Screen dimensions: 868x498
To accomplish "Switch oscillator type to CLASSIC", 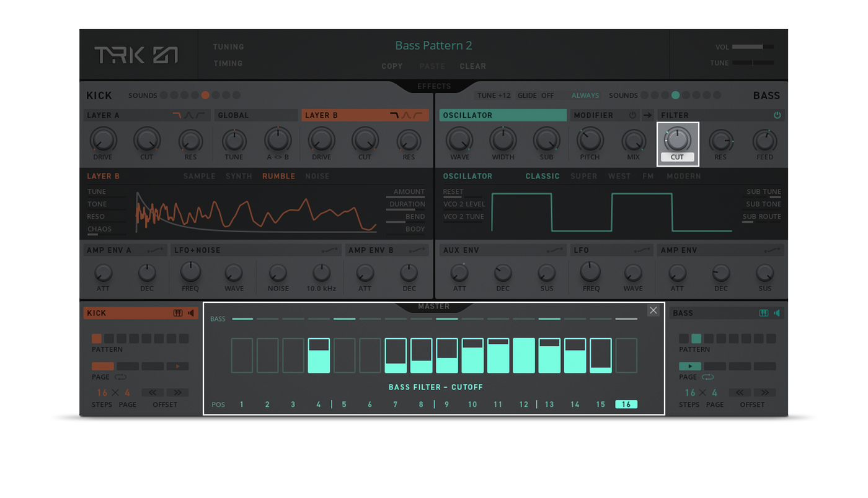I will click(x=542, y=177).
